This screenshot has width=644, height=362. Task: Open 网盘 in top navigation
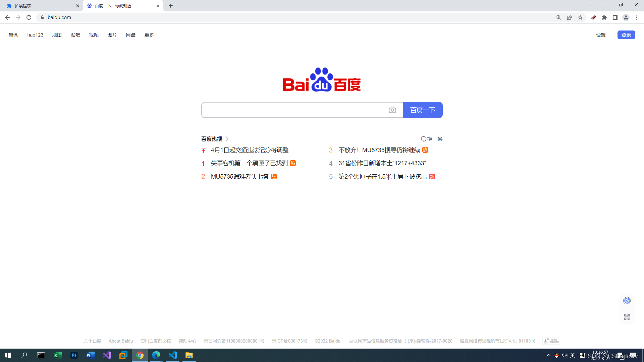[x=130, y=35]
